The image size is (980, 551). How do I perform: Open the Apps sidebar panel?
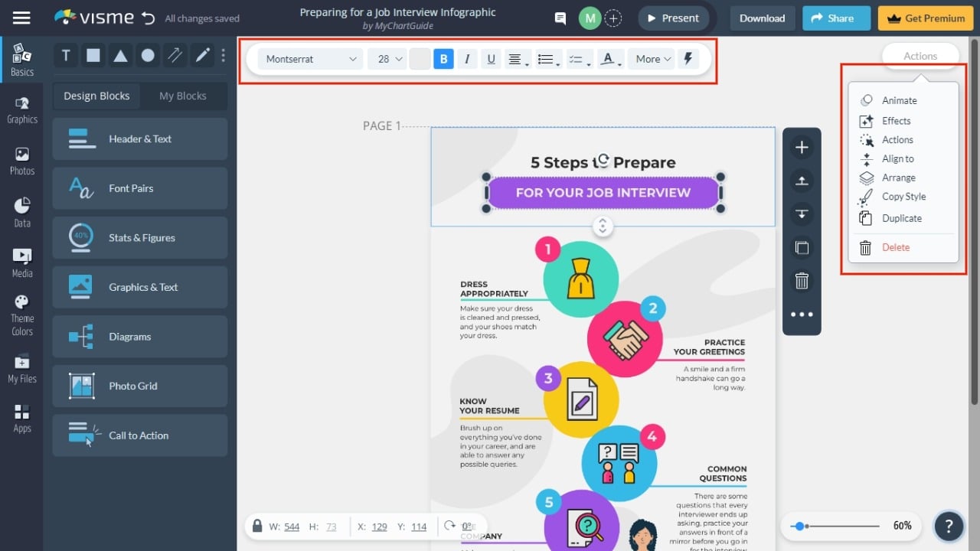click(x=21, y=419)
